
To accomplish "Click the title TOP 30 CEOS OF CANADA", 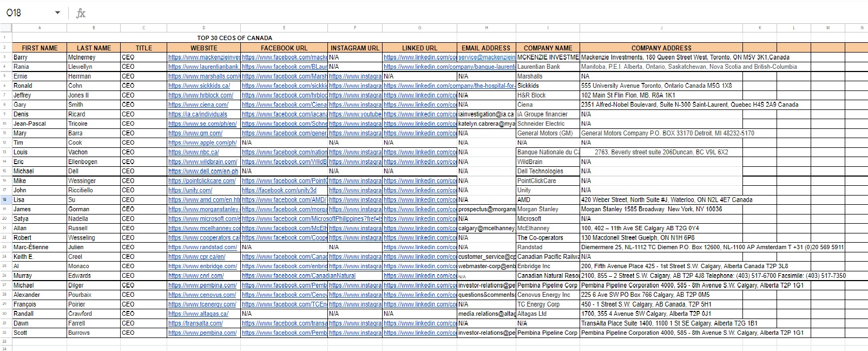I will coord(234,38).
